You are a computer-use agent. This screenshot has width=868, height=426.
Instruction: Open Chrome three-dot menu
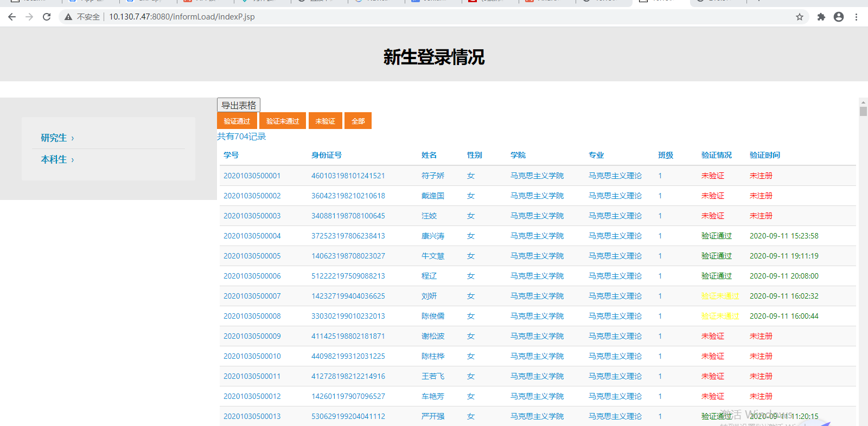click(856, 17)
